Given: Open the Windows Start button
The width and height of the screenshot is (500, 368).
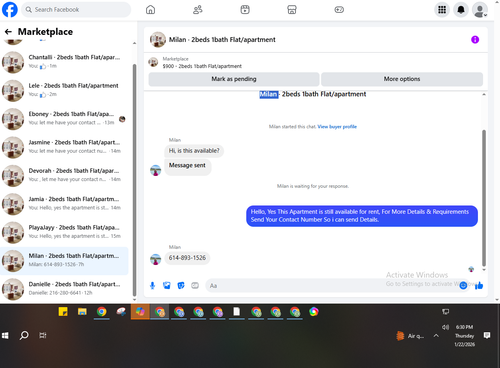Looking at the screenshot, I should click(x=5, y=335).
